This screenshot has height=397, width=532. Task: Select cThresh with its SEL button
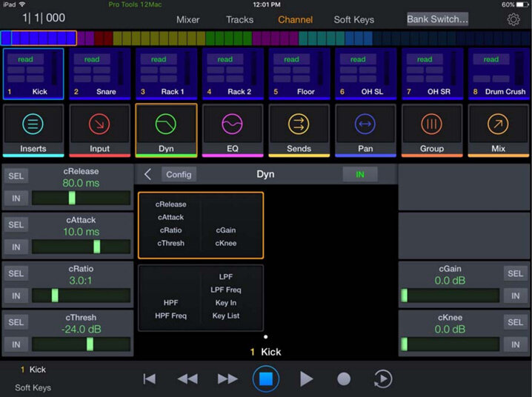(x=16, y=322)
